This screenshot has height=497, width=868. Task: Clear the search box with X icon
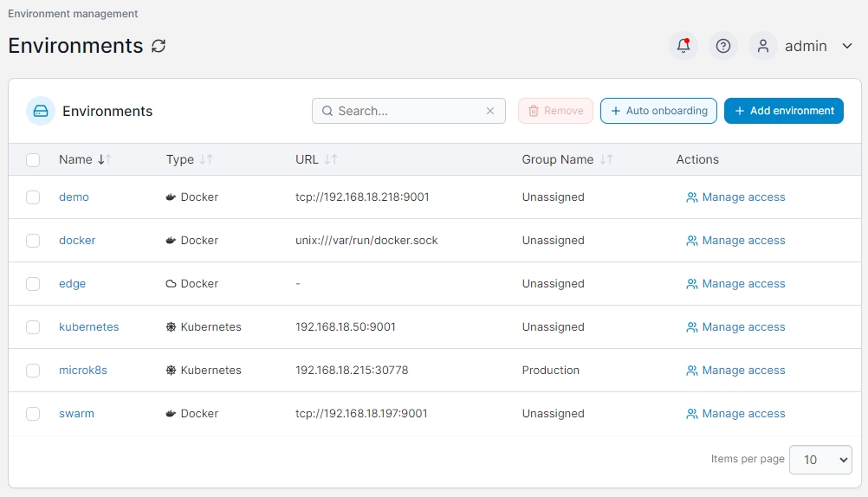coord(490,111)
